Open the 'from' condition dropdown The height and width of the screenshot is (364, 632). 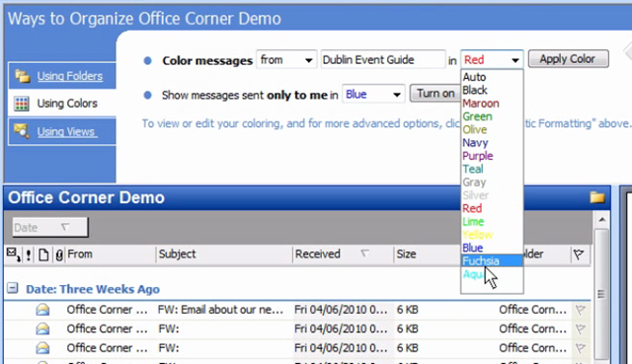[x=286, y=60]
